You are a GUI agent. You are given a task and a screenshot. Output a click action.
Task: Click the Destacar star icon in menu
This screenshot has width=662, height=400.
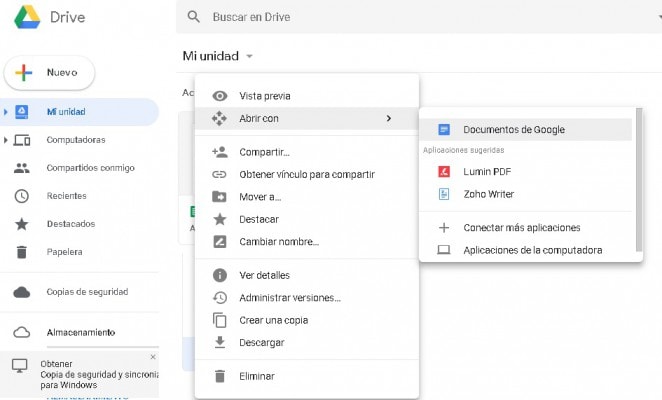pos(220,219)
